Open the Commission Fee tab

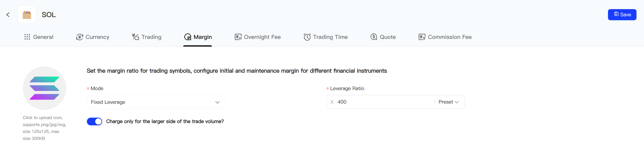pyautogui.click(x=449, y=37)
